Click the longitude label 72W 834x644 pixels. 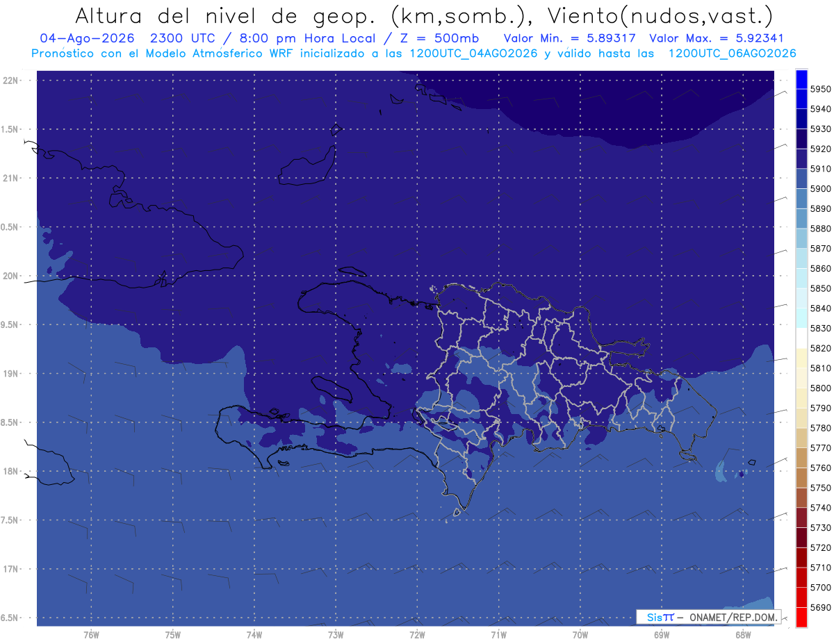[417, 635]
